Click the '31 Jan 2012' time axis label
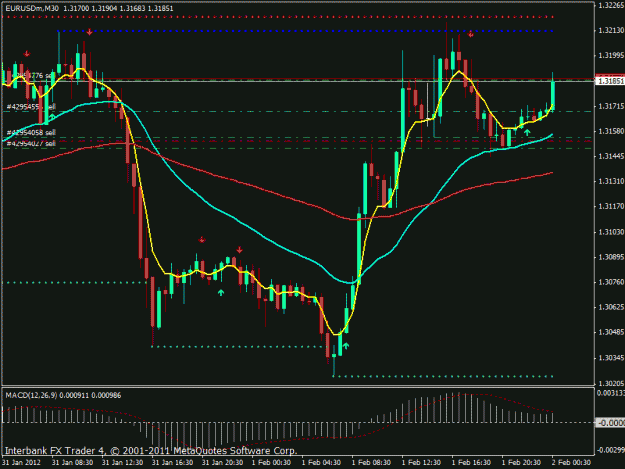The width and height of the screenshot is (625, 469). (x=22, y=463)
